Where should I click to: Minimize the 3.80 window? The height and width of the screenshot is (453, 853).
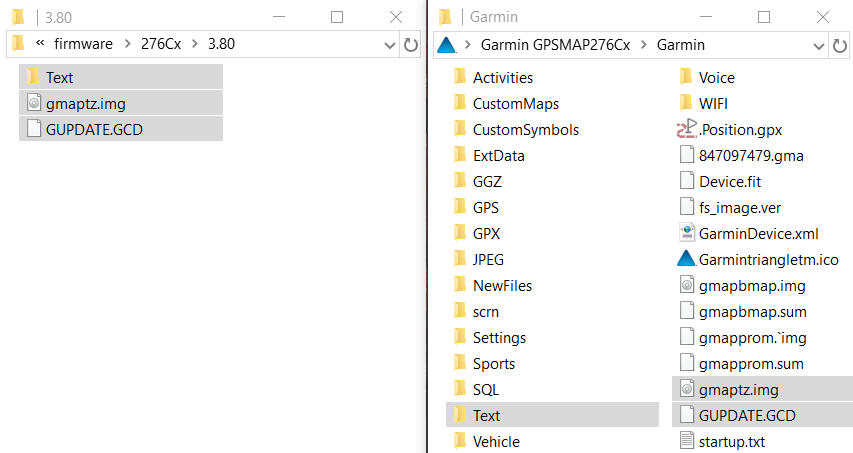coord(279,17)
